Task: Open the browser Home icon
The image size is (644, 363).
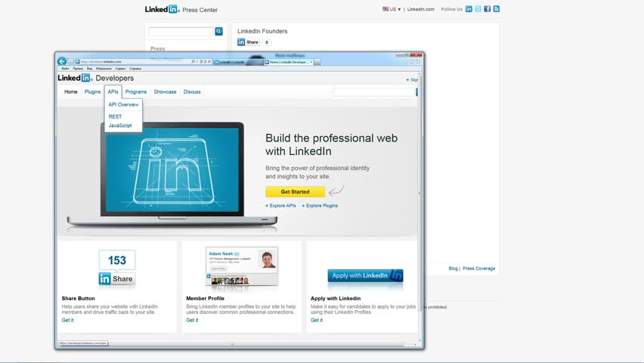Action: (x=405, y=62)
